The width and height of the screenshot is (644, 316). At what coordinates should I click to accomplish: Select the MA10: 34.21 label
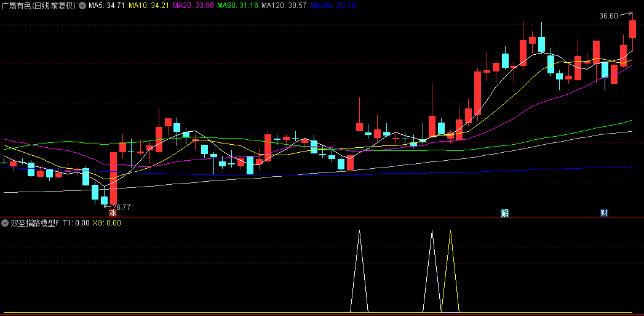tap(149, 6)
